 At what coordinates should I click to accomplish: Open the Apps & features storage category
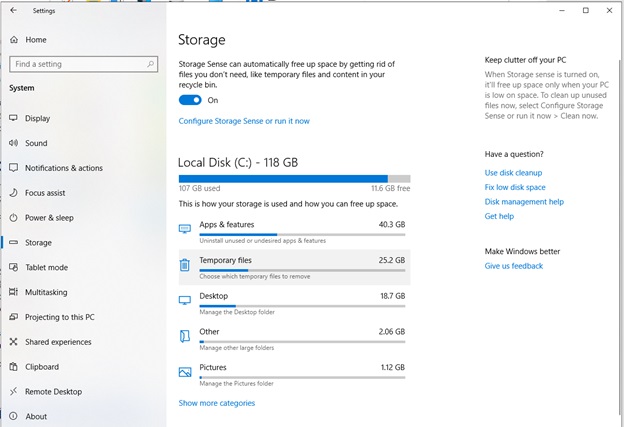[294, 232]
